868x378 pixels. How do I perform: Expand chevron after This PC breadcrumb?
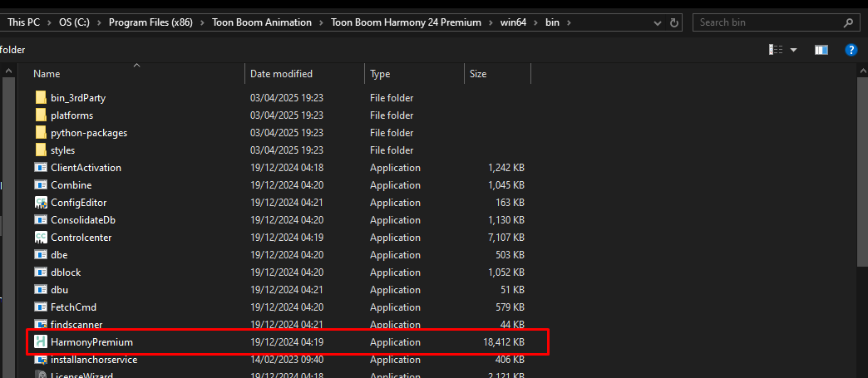pyautogui.click(x=47, y=22)
